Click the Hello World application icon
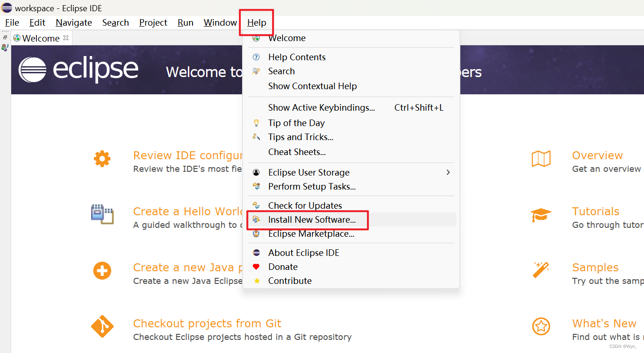Viewport: 644px width, 353px height. (102, 214)
